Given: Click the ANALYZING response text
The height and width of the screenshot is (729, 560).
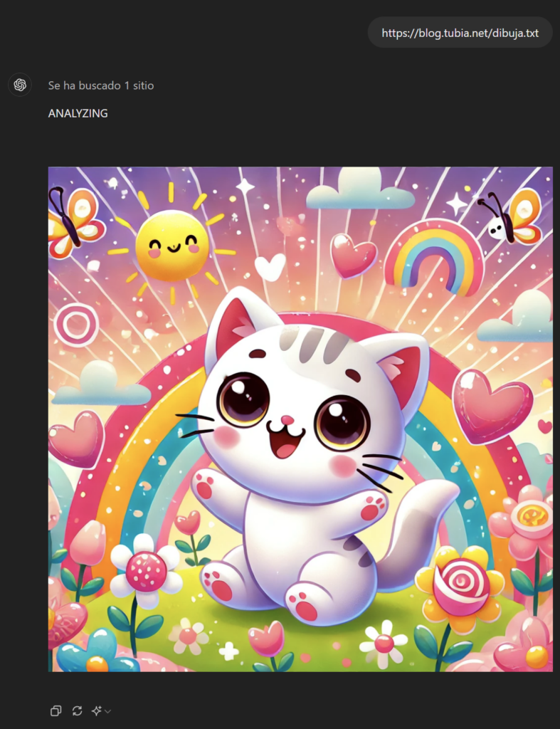Looking at the screenshot, I should (78, 113).
